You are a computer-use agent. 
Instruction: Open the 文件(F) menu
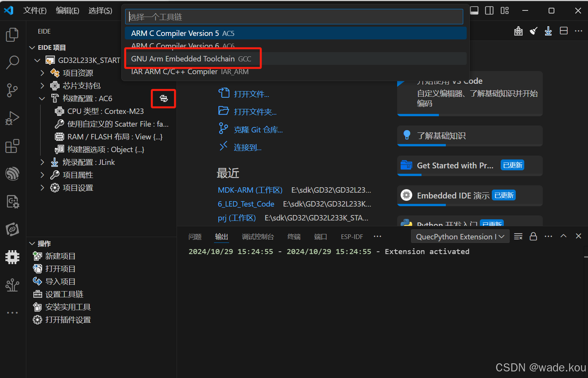click(35, 10)
